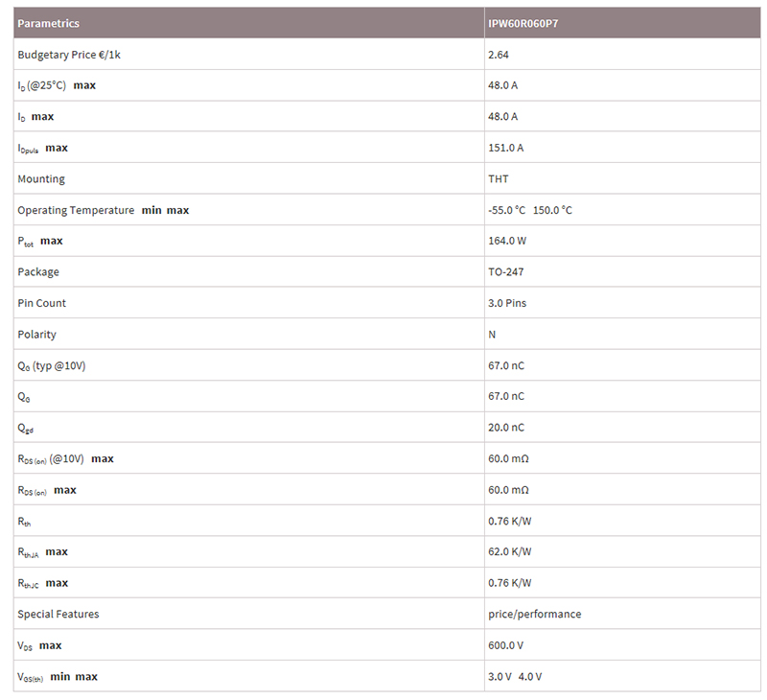Click the THT mounting value

coord(498,179)
